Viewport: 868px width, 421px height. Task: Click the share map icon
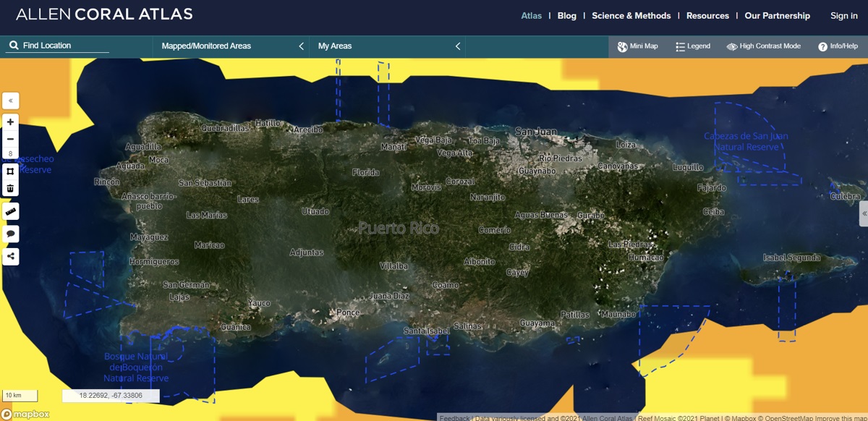point(10,256)
